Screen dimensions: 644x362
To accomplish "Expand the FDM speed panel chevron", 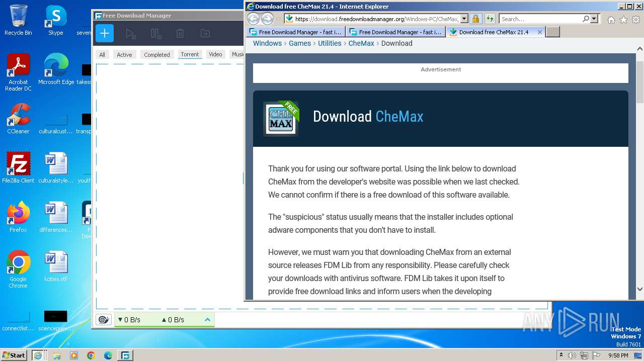I will [207, 320].
